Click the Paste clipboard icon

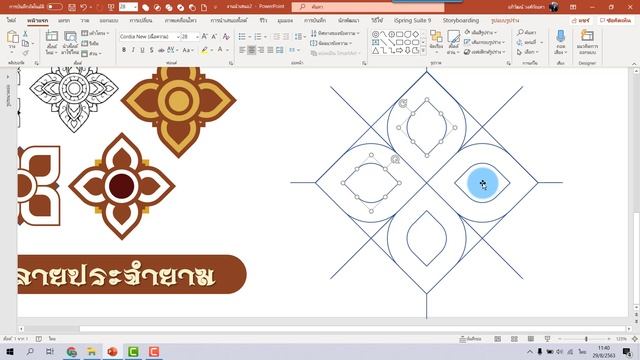[12, 38]
